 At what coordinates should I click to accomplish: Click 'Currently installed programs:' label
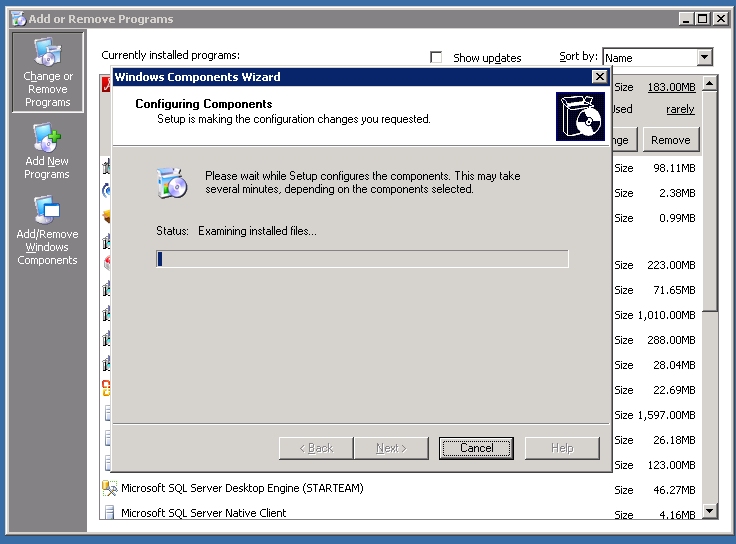tap(170, 55)
